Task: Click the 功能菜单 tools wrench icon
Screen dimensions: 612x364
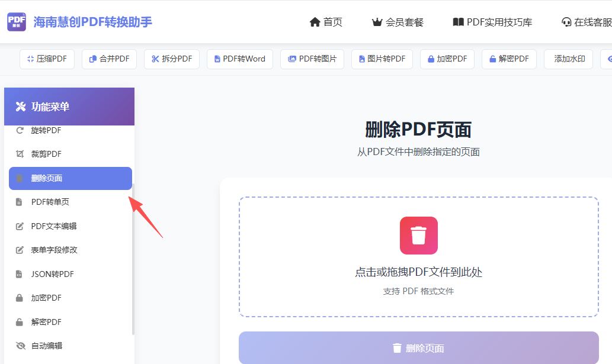Action: point(21,107)
